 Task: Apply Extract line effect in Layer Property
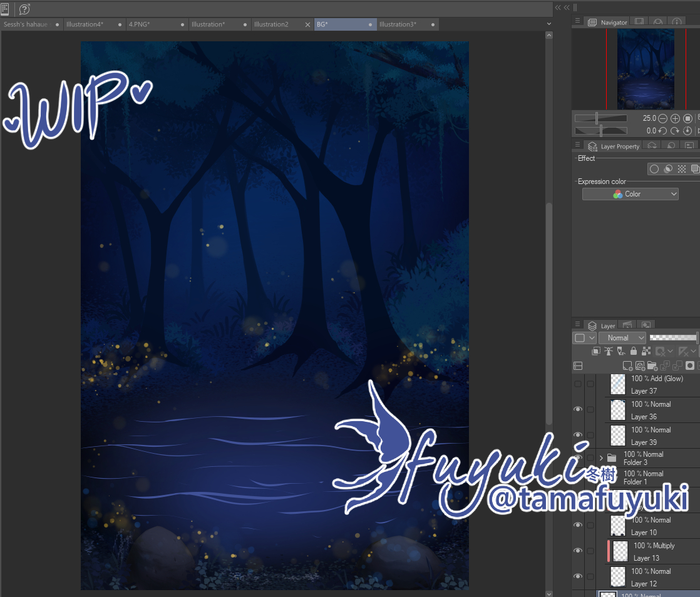pos(668,169)
